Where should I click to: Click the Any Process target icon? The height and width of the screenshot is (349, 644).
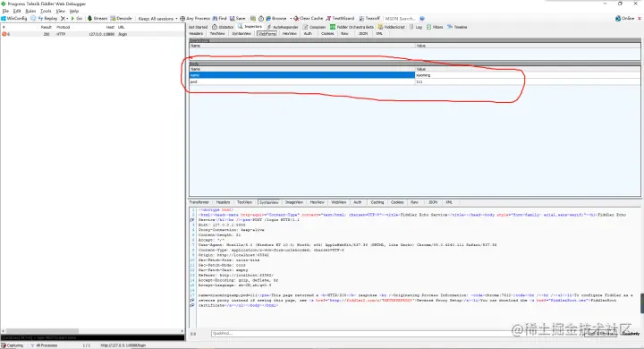(x=182, y=19)
